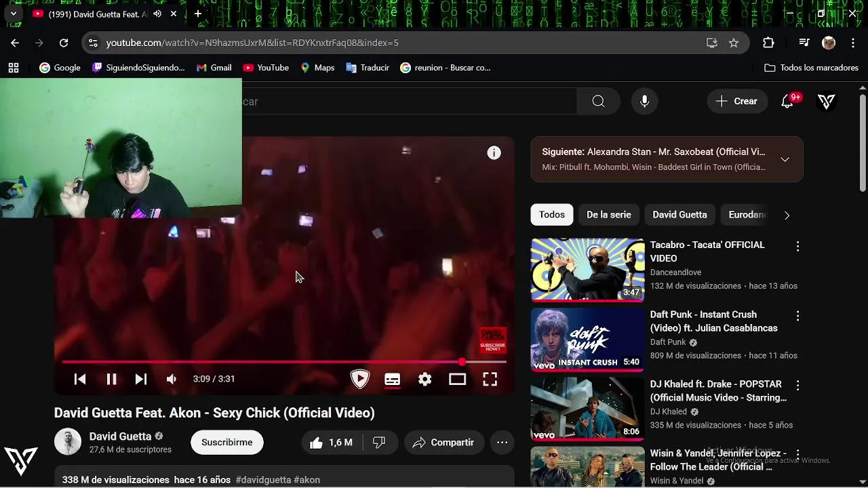The height and width of the screenshot is (488, 868).
Task: Open the #akon hashtag
Action: pyautogui.click(x=307, y=480)
